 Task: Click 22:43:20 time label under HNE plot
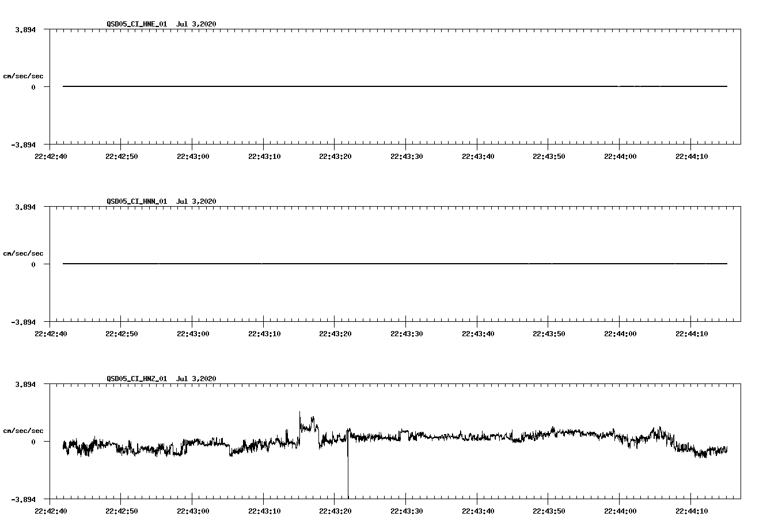(x=335, y=156)
